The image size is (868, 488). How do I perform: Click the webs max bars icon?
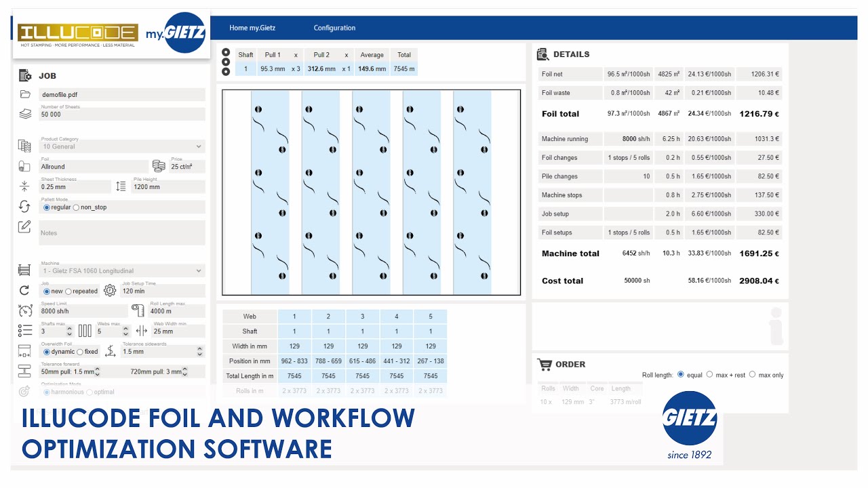(x=85, y=331)
